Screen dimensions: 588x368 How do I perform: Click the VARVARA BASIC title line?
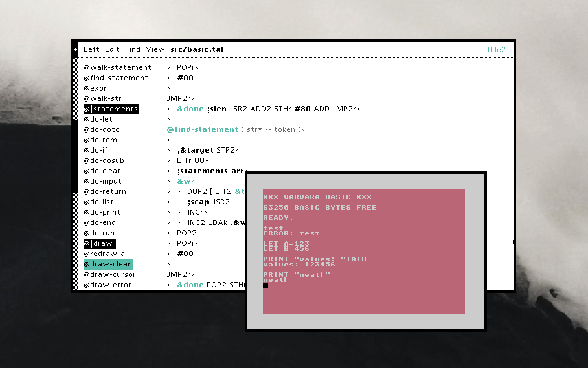tap(317, 197)
